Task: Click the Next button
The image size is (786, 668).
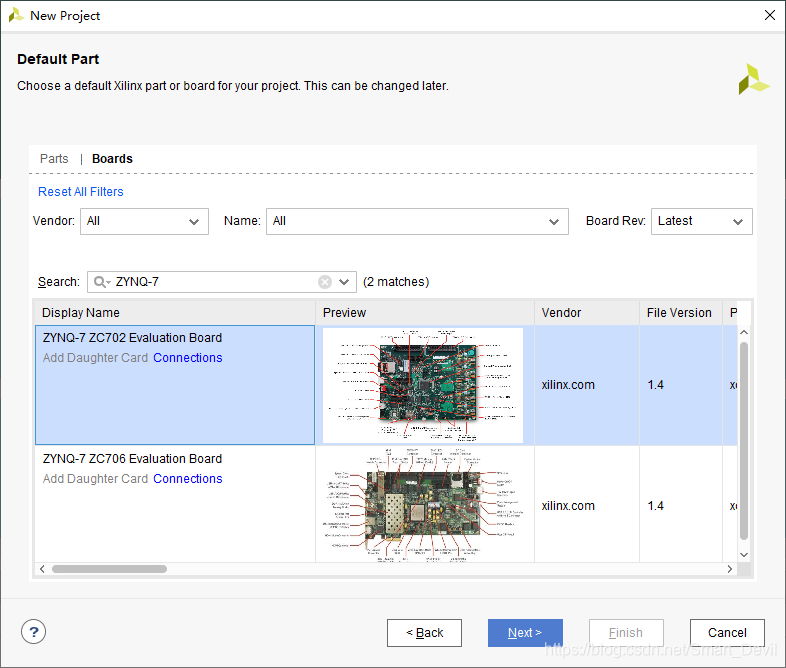Action: pos(525,633)
